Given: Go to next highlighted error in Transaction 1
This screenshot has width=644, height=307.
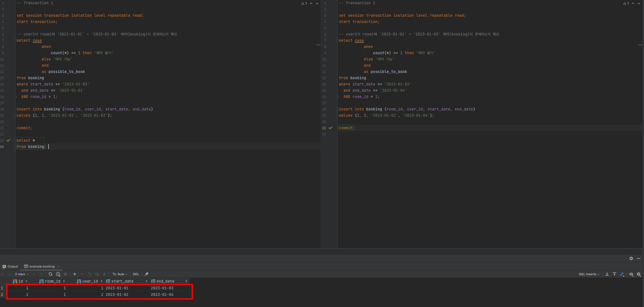Looking at the screenshot, I should [317, 3].
